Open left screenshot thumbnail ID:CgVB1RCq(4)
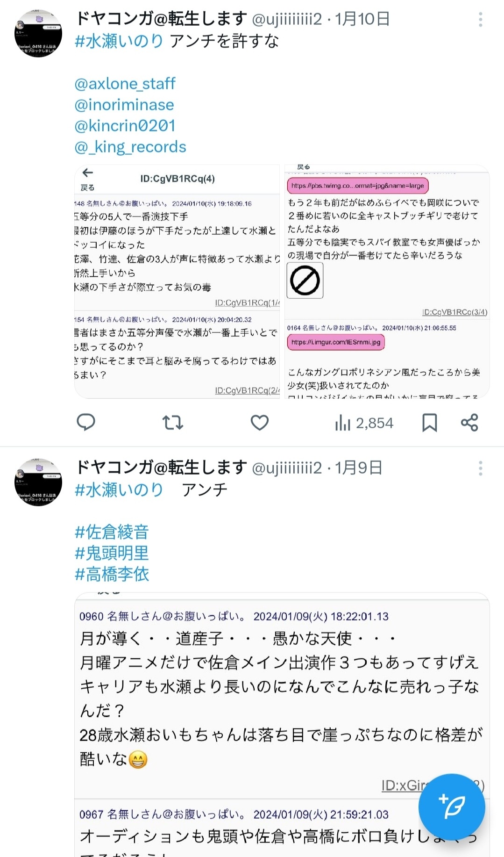 click(x=177, y=281)
